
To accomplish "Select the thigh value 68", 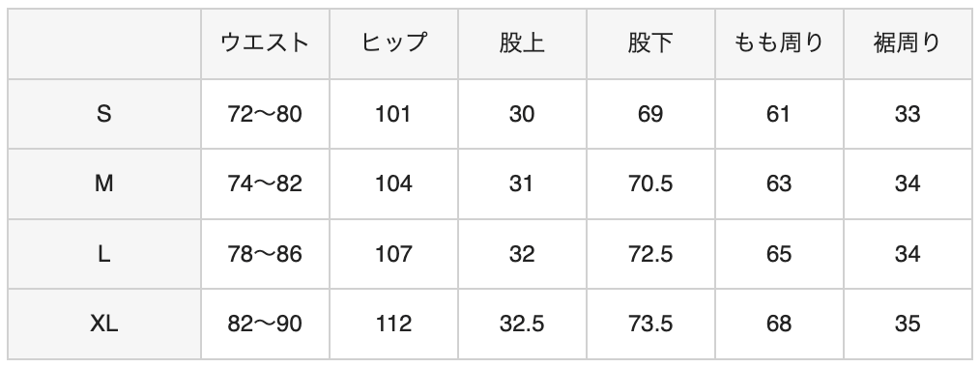I will (779, 324).
